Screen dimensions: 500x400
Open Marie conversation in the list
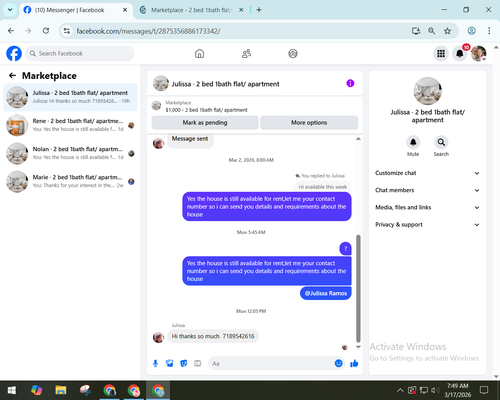pos(70,182)
